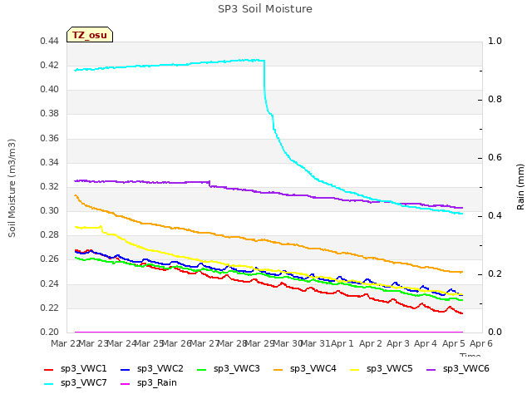Click the 0.26 left axis tick label
Image resolution: width=532 pixels, height=399 pixels.
tap(49, 259)
